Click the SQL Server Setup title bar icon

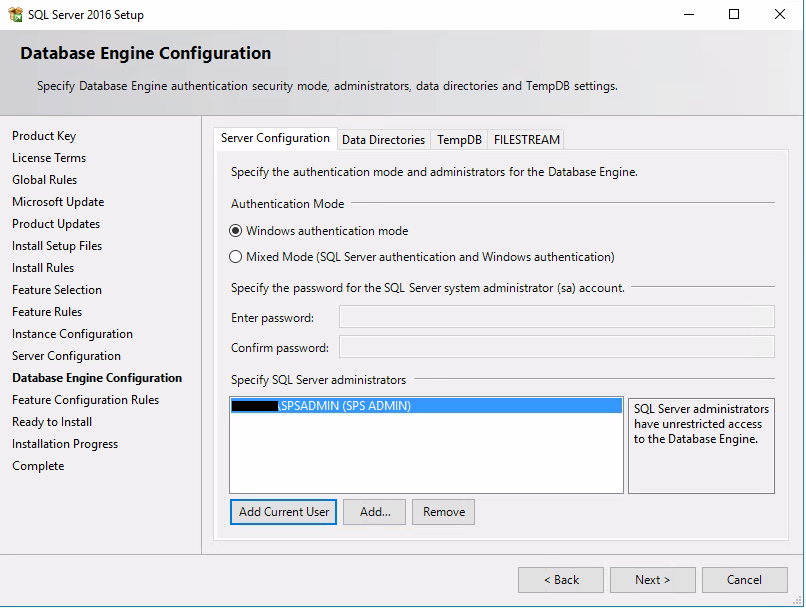click(x=16, y=14)
